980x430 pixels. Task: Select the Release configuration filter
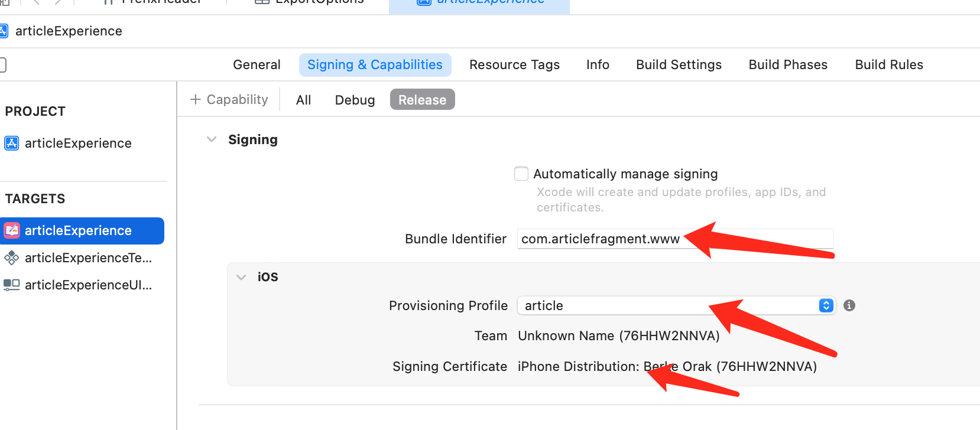click(x=422, y=100)
